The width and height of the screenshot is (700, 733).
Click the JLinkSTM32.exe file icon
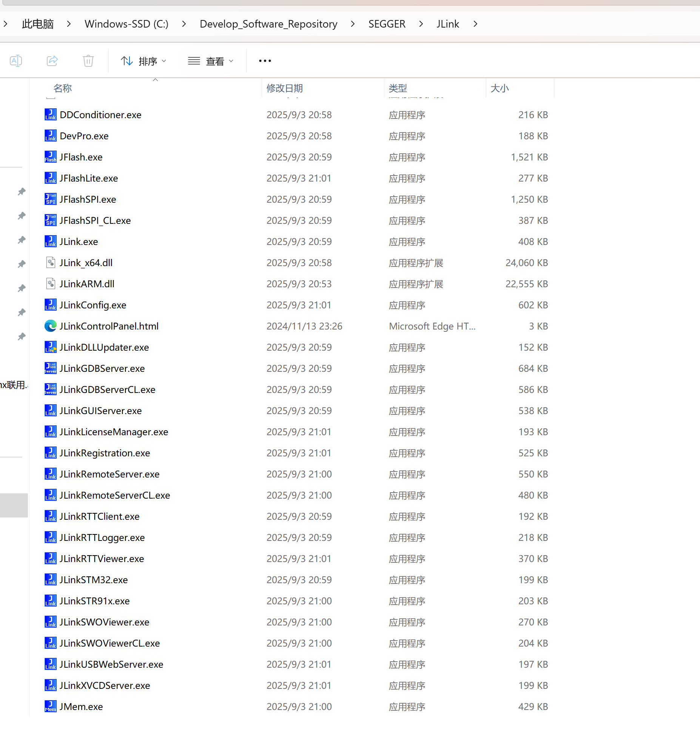pyautogui.click(x=51, y=580)
